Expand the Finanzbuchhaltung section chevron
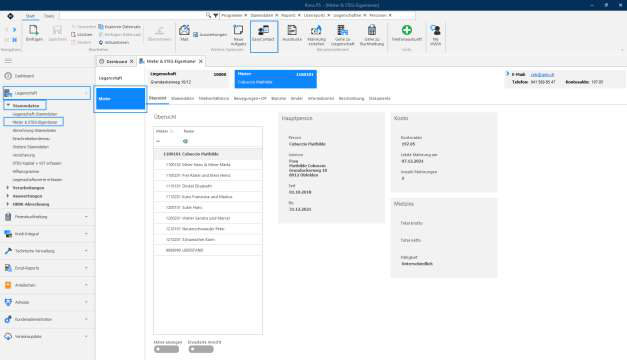 [x=86, y=216]
